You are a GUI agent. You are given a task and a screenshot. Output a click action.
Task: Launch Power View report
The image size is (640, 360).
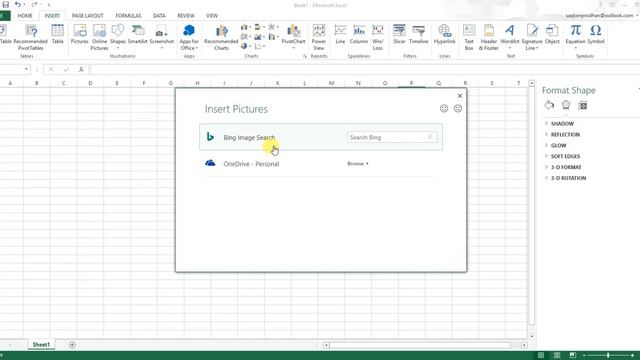(319, 37)
